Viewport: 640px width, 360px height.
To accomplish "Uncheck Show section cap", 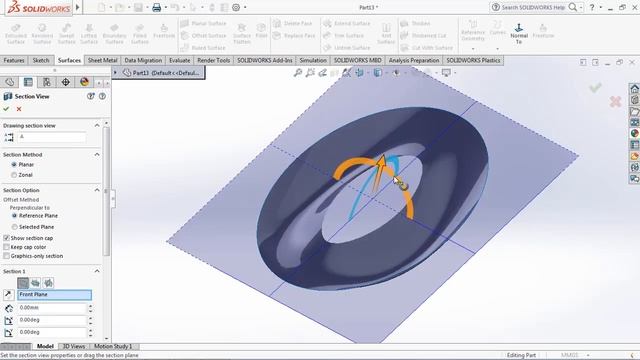I will [x=7, y=238].
